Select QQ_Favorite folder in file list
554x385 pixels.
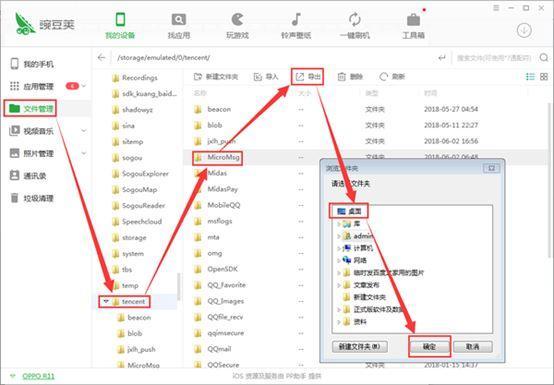click(x=220, y=285)
